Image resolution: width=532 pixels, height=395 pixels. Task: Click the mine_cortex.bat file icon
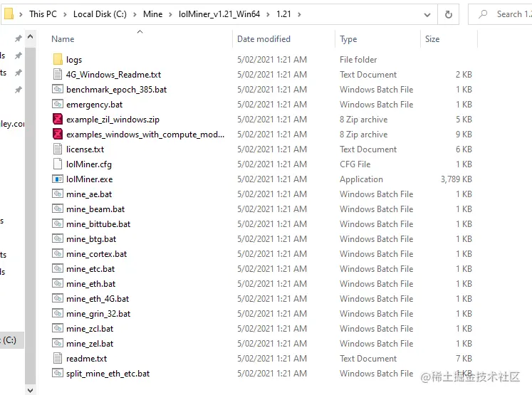click(x=58, y=253)
